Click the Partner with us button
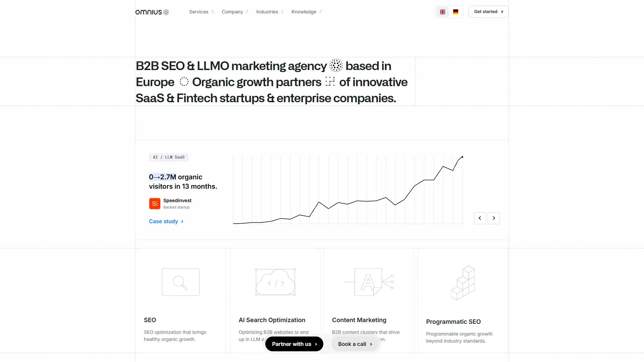 294,344
